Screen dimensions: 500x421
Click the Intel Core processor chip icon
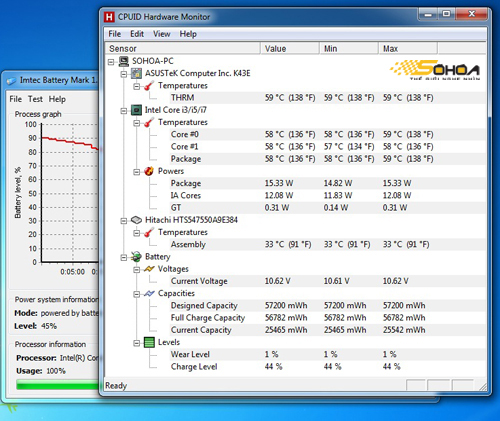pos(137,110)
